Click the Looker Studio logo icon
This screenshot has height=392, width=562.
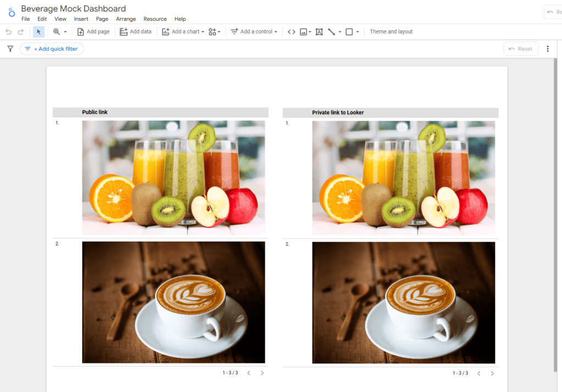point(11,12)
